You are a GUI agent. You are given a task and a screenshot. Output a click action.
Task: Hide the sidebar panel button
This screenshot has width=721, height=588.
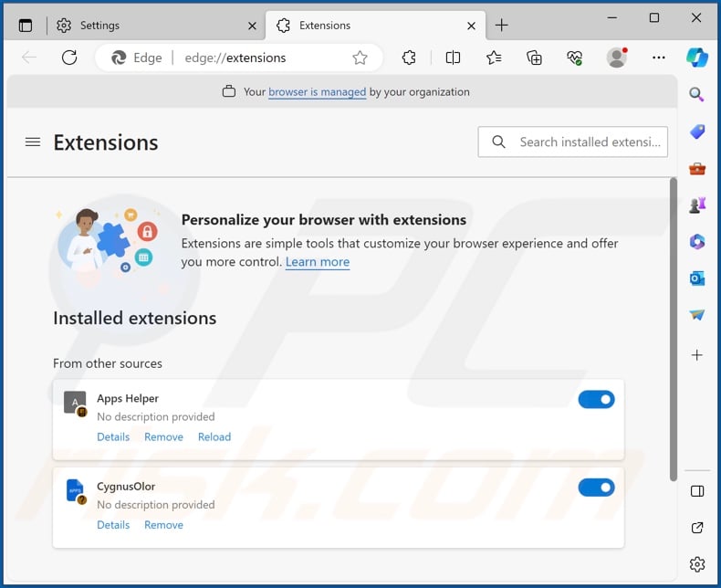[697, 491]
